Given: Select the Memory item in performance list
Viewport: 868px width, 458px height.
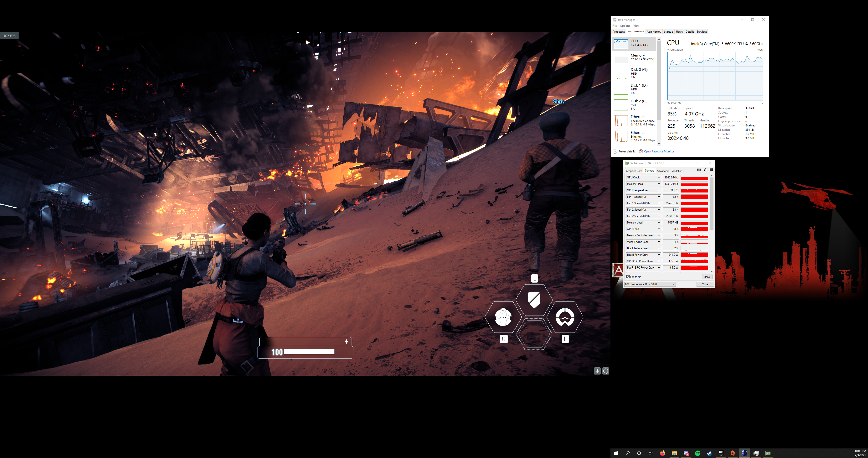Looking at the screenshot, I should (634, 58).
